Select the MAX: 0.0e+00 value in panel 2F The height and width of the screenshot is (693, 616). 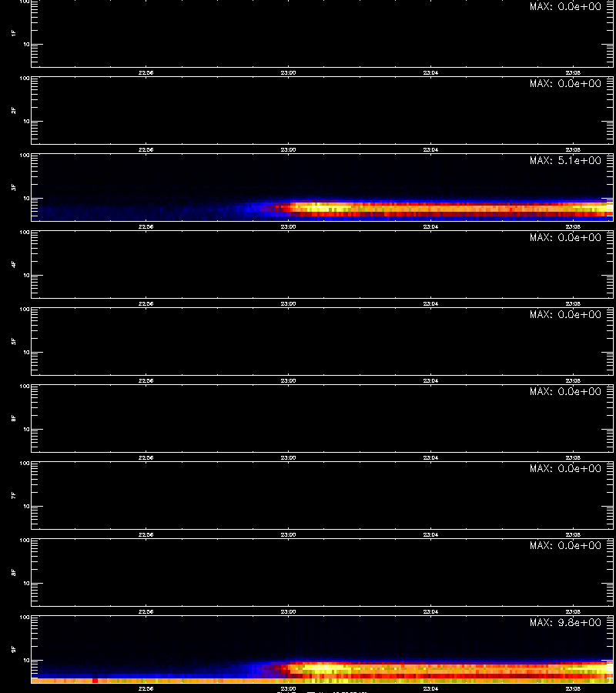[x=565, y=83]
